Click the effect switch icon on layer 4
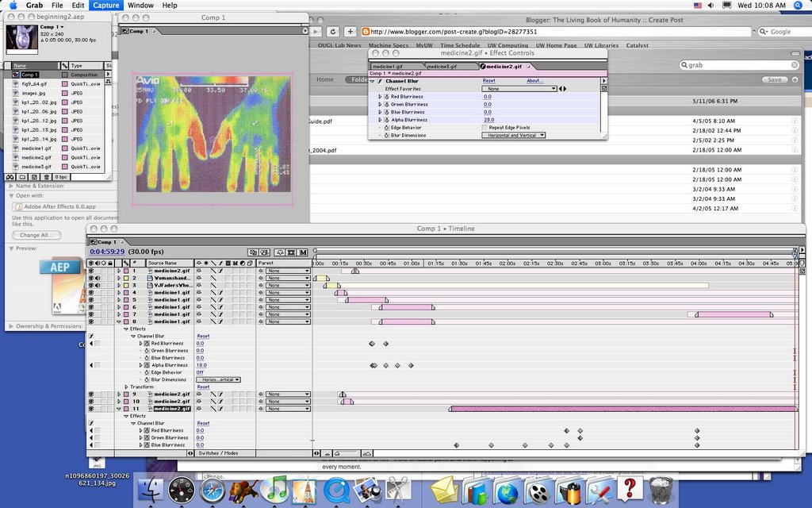 click(x=220, y=293)
